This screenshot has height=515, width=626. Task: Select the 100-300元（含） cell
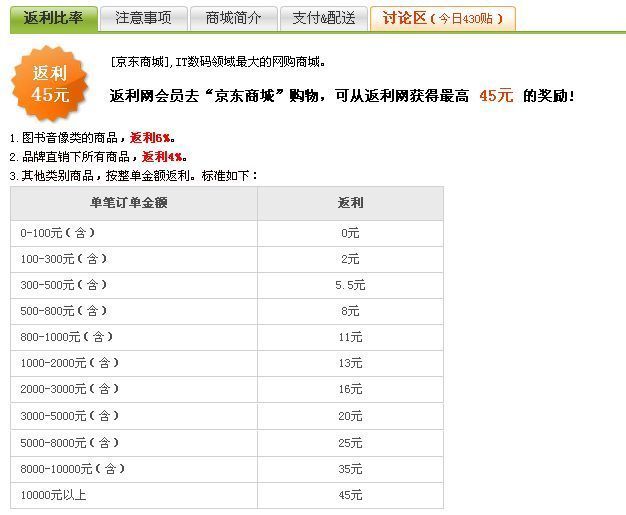click(134, 259)
